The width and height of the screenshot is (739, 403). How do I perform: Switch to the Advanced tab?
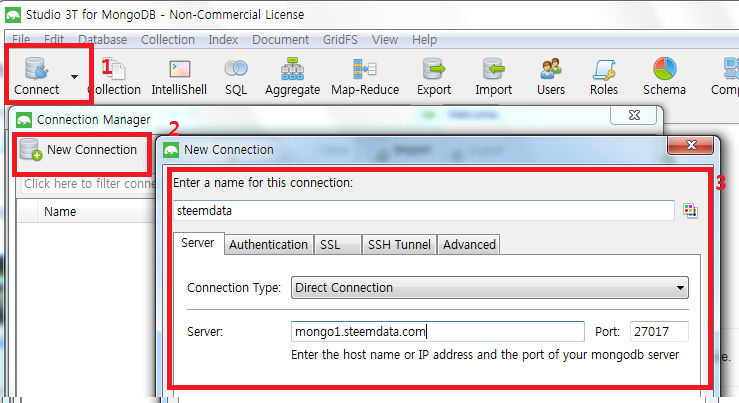point(468,245)
